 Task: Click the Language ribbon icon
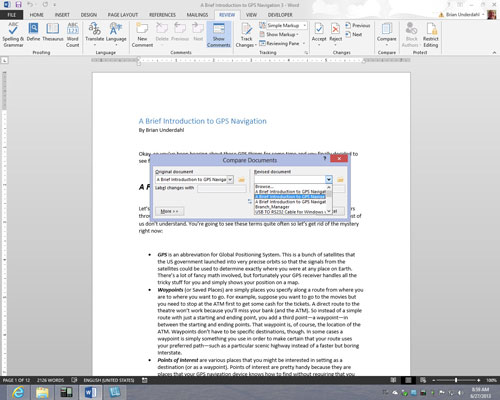pyautogui.click(x=116, y=33)
